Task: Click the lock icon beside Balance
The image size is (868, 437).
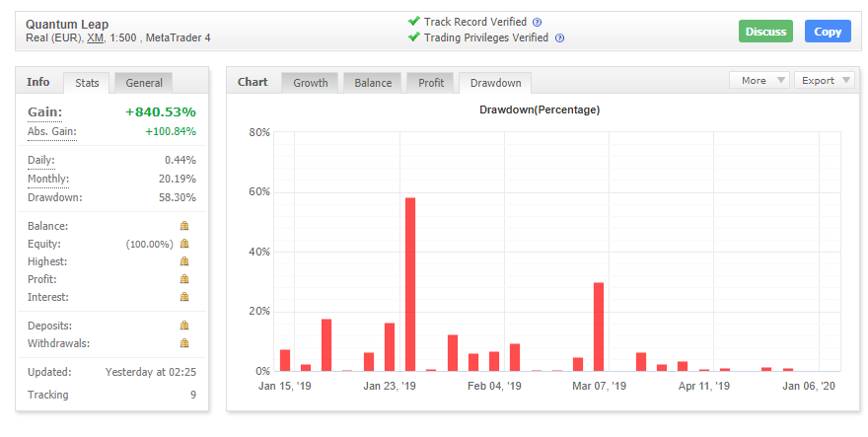Action: coord(184,226)
